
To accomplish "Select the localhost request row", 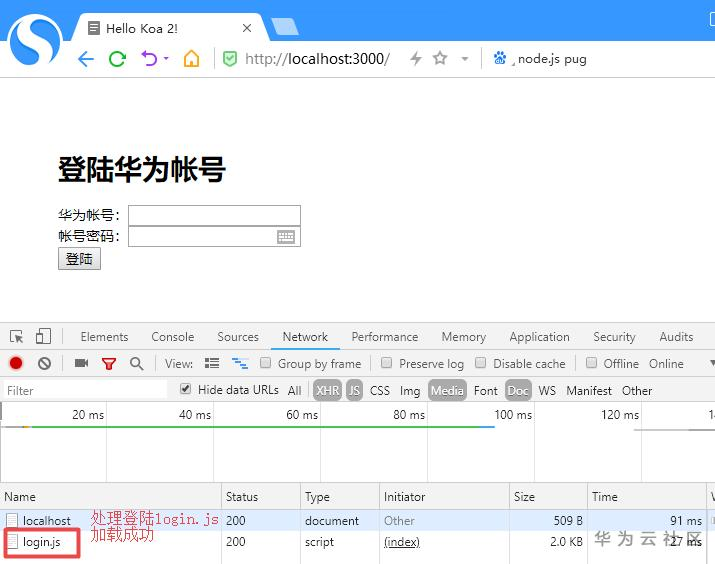I will pyautogui.click(x=358, y=520).
